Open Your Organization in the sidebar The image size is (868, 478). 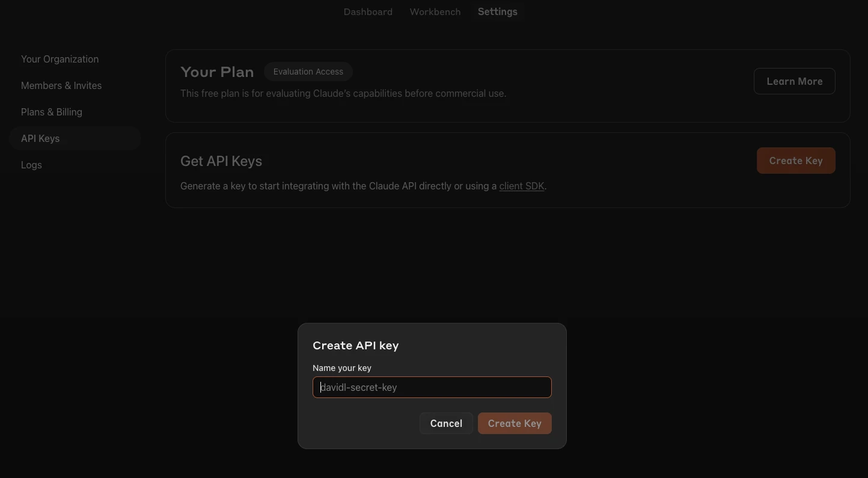point(60,59)
